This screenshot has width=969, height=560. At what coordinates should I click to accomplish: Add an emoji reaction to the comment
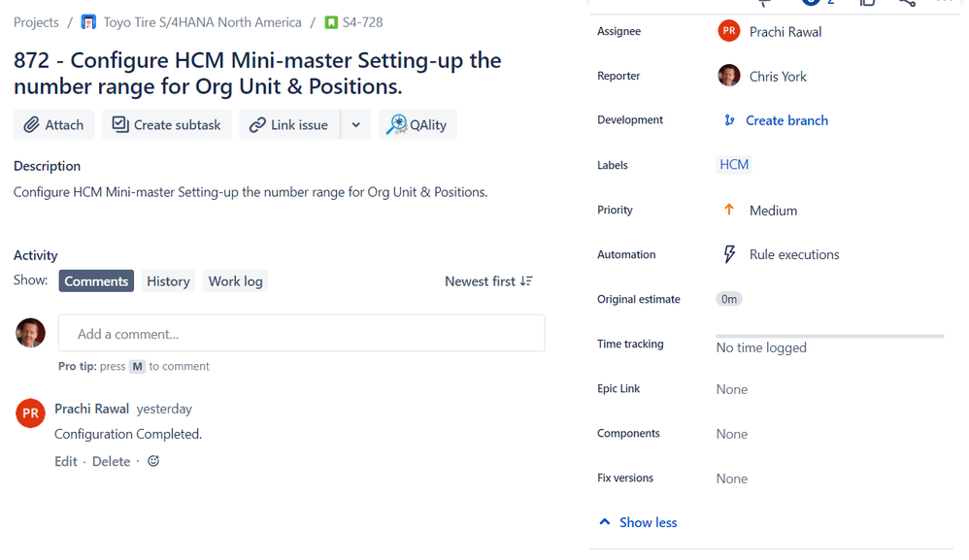(153, 461)
